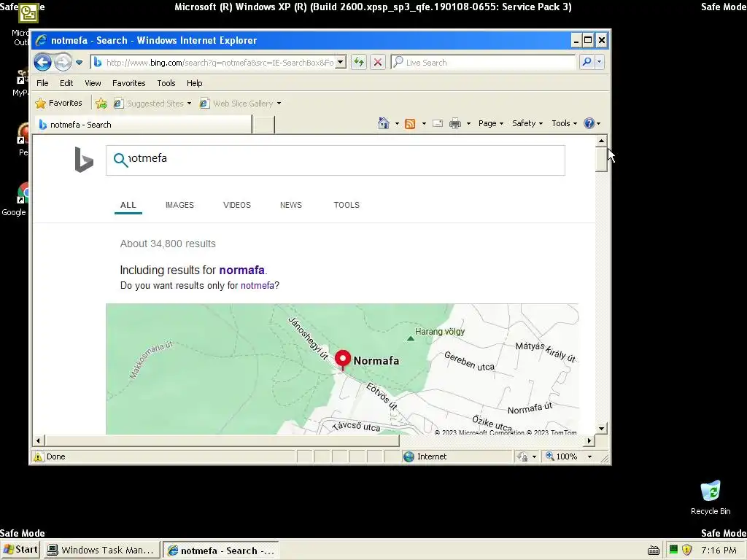Switch to Windows Task Manager taskbar button

(102, 550)
